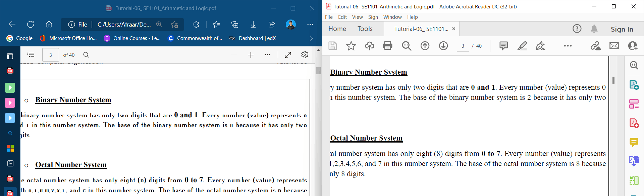This screenshot has width=644, height=196.
Task: Open the Online Courses bookmark
Action: click(132, 38)
